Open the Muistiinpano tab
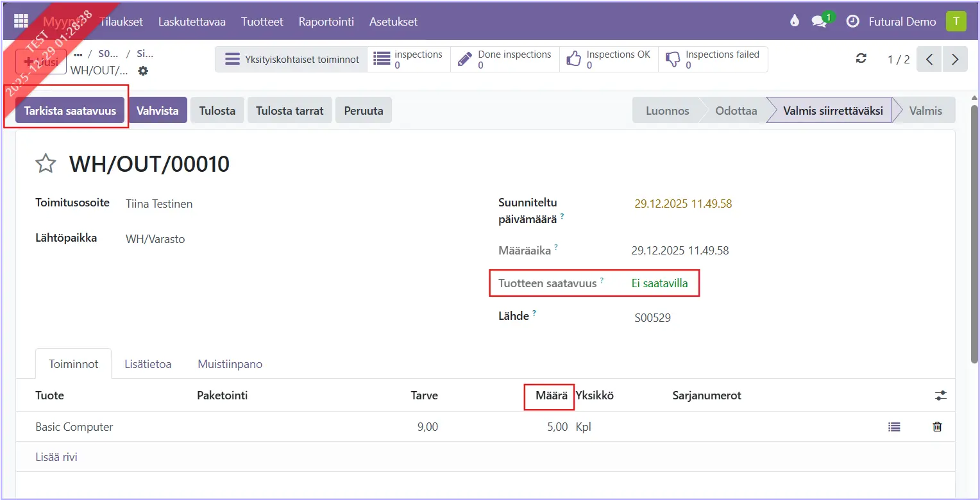The width and height of the screenshot is (980, 500). click(x=230, y=364)
